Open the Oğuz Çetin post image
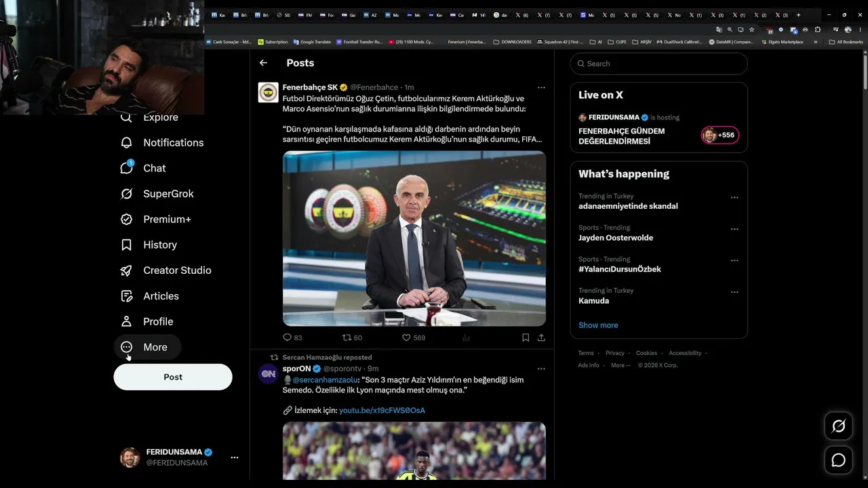This screenshot has width=868, height=488. tap(414, 239)
